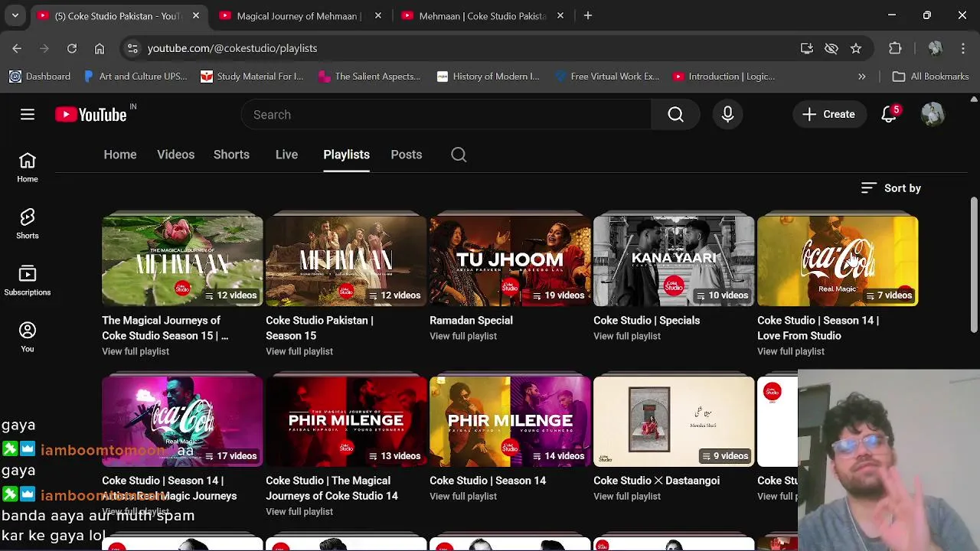980x551 pixels.
Task: Open the Tu Jhoom playlist thumbnail
Action: point(510,261)
